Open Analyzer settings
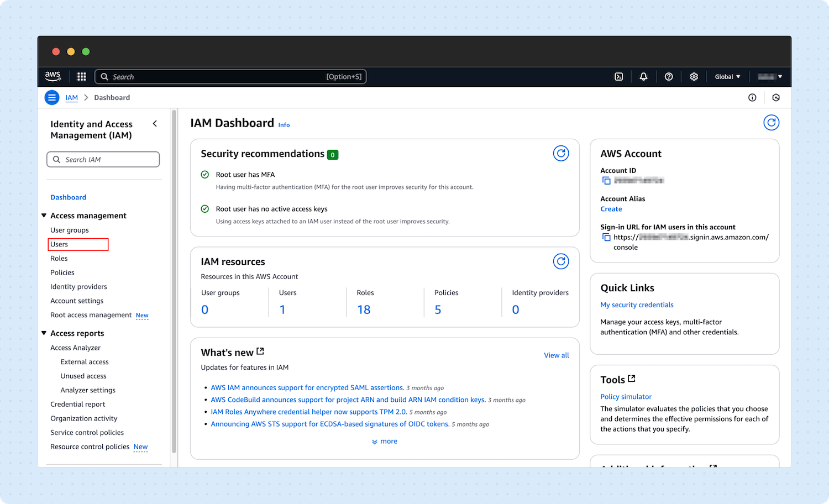The height and width of the screenshot is (504, 829). tap(88, 390)
